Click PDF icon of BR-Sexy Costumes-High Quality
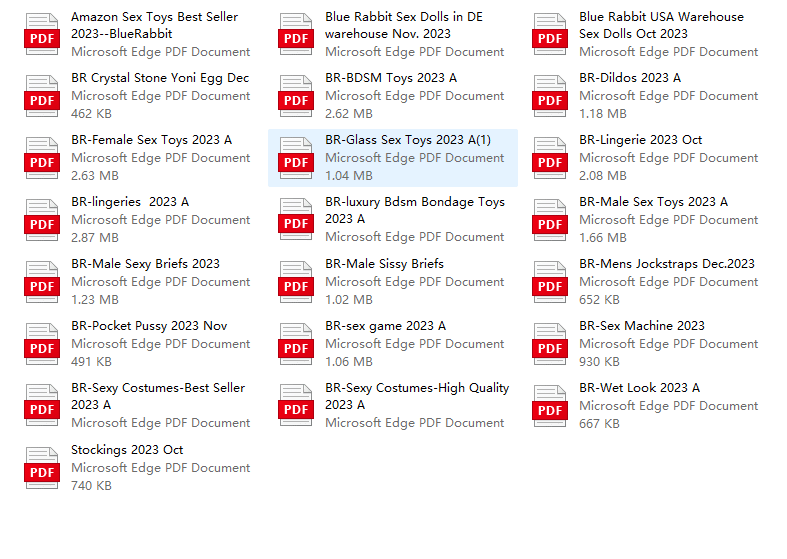 tap(296, 406)
